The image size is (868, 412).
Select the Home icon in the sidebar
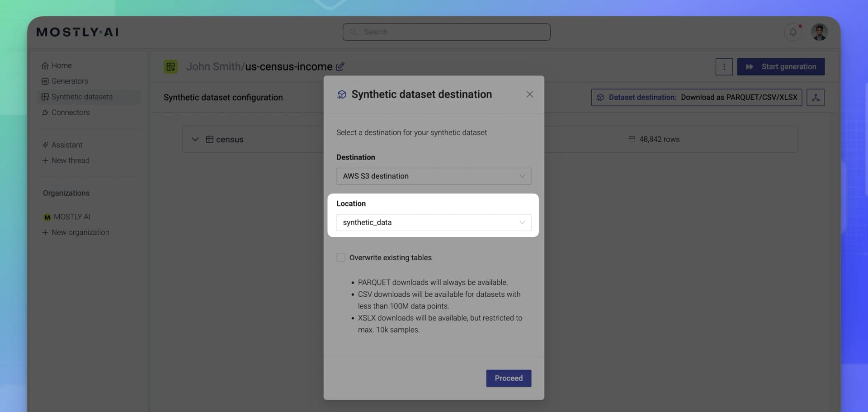(45, 65)
